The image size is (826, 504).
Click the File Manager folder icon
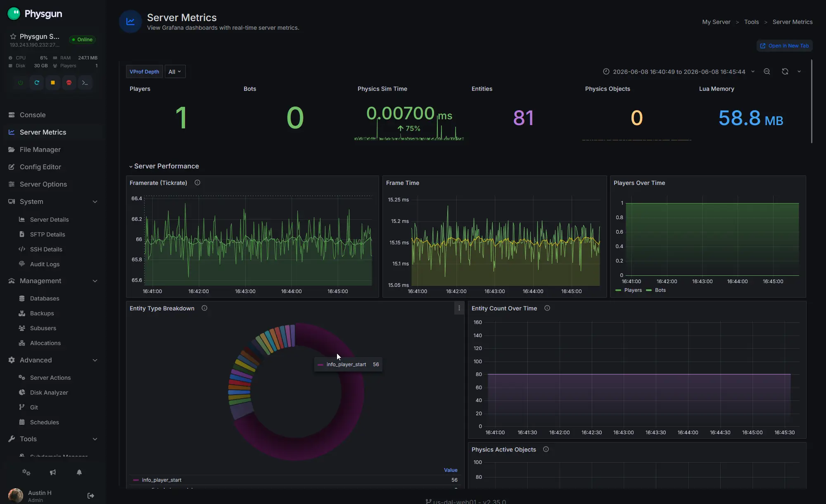tap(12, 149)
